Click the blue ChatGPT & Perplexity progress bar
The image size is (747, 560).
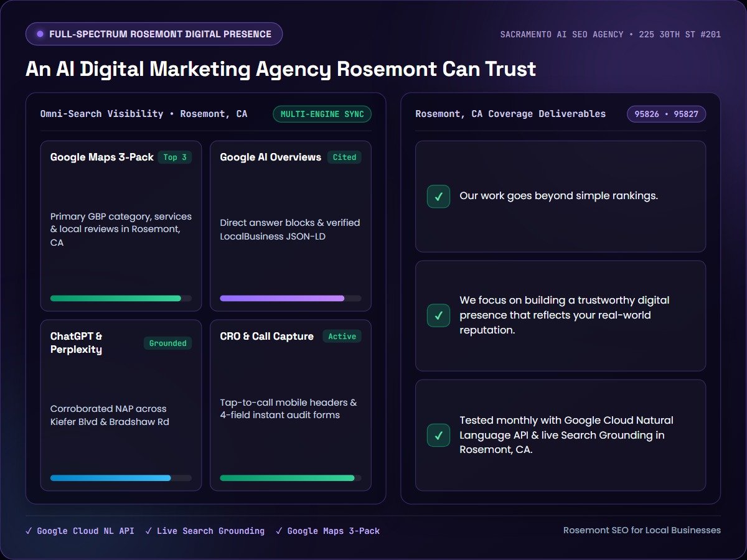click(x=121, y=478)
